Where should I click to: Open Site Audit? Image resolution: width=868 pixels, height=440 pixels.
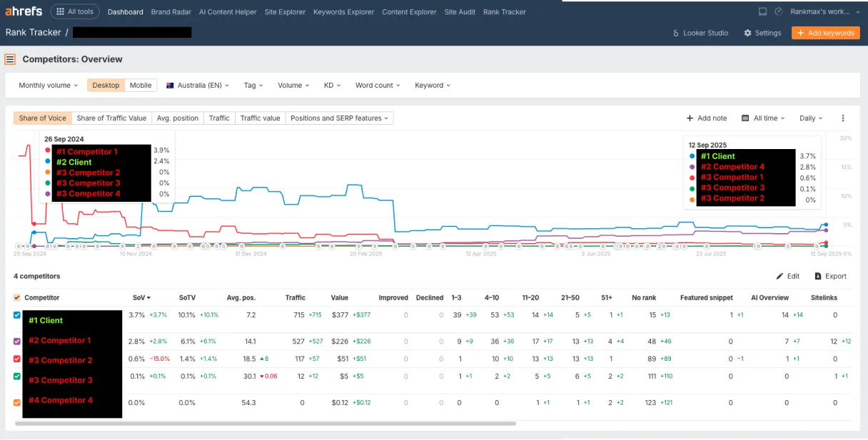[460, 12]
